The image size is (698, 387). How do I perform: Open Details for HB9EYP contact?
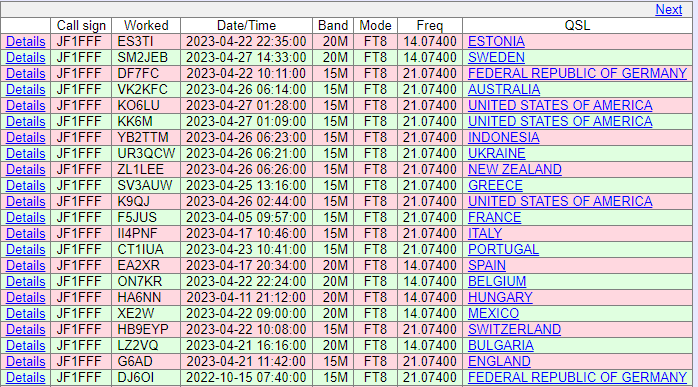point(25,330)
